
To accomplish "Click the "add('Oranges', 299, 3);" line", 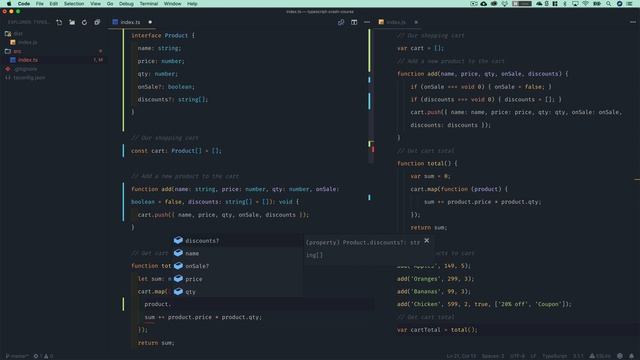I will (435, 279).
